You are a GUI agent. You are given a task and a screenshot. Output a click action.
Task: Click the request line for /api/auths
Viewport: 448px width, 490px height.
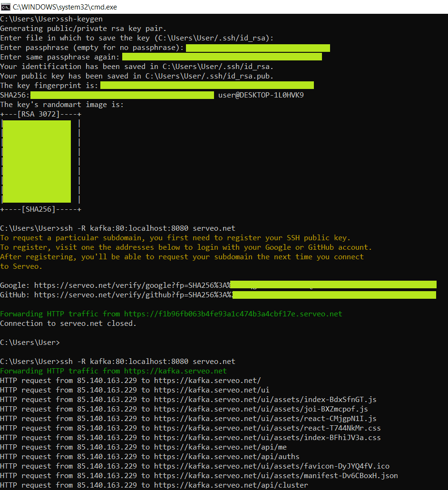click(x=150, y=457)
